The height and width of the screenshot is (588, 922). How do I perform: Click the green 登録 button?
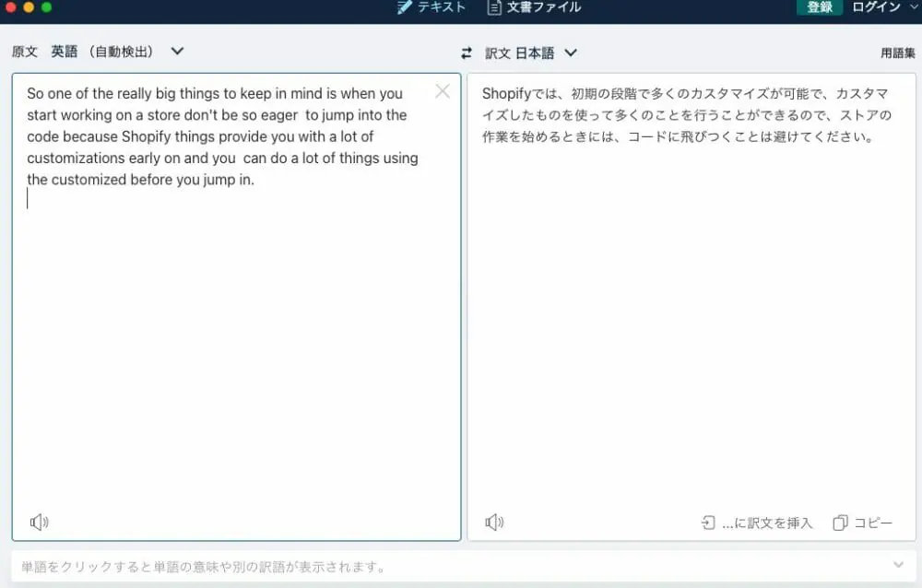819,7
